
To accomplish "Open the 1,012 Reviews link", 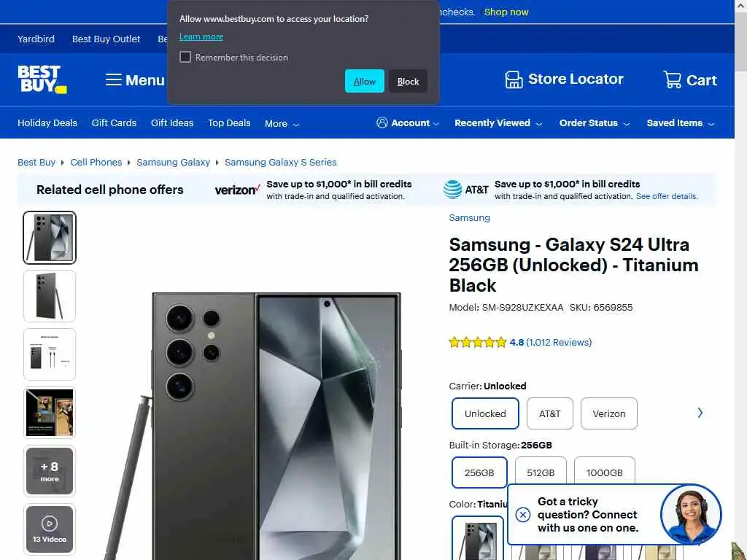I will point(559,342).
